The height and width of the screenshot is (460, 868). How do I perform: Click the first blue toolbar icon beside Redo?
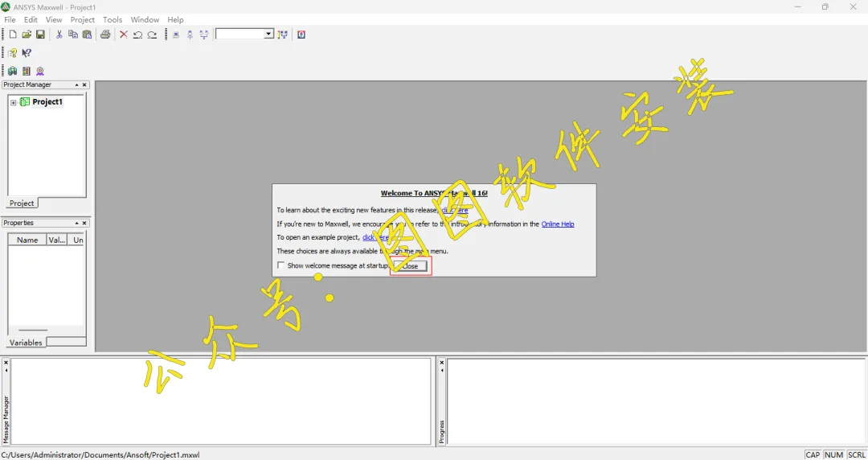pos(176,35)
